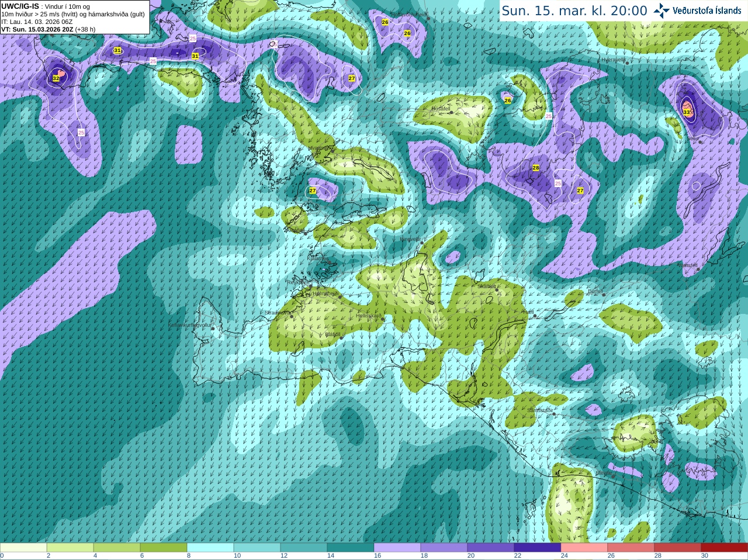Screen dimensions: 748x560
Task: Click the Hellisskarð station label
Action: (x=369, y=316)
